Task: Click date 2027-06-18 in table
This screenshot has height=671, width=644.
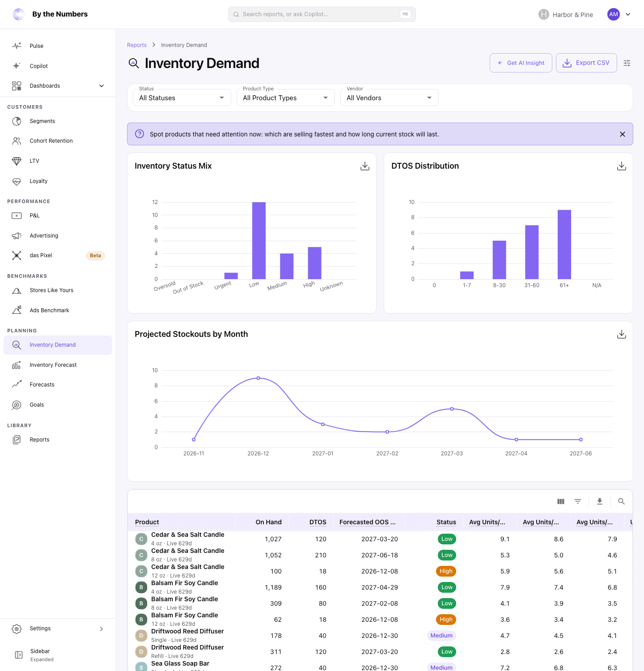Action: pos(380,555)
